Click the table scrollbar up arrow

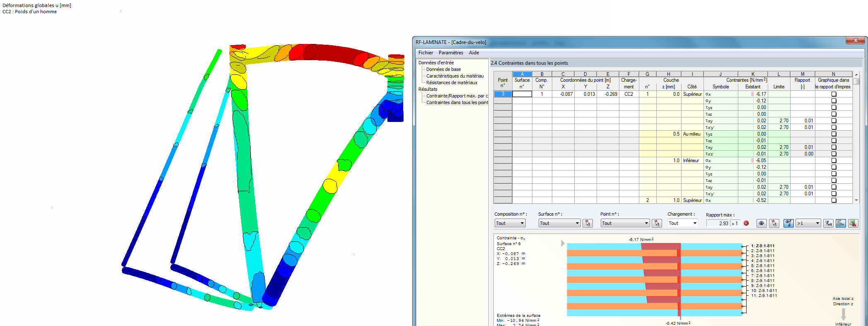point(856,75)
